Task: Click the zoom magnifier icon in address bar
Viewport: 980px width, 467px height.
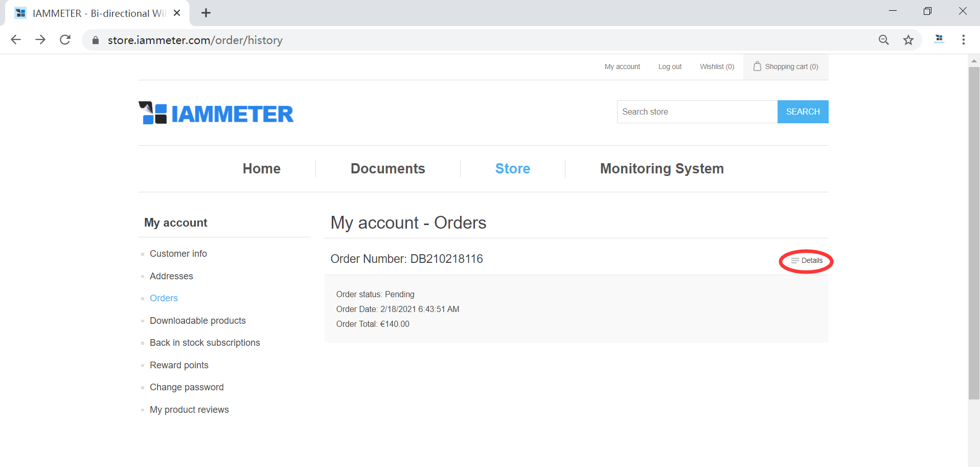Action: click(883, 40)
